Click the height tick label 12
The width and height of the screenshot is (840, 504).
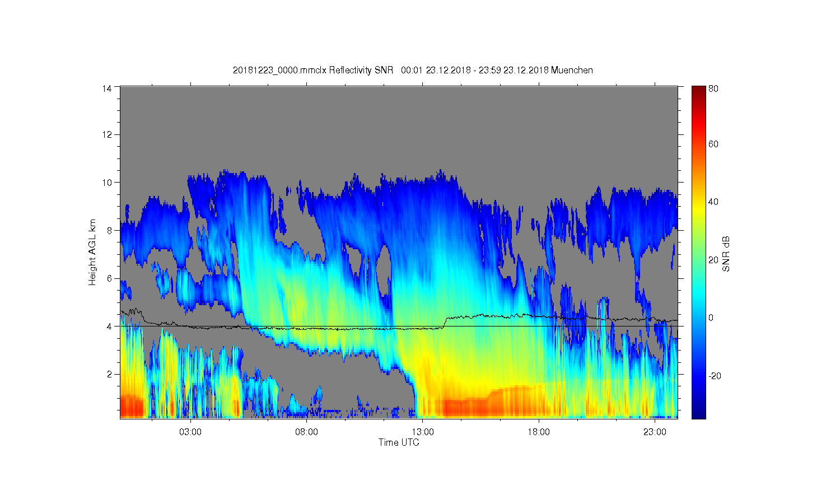click(x=107, y=134)
